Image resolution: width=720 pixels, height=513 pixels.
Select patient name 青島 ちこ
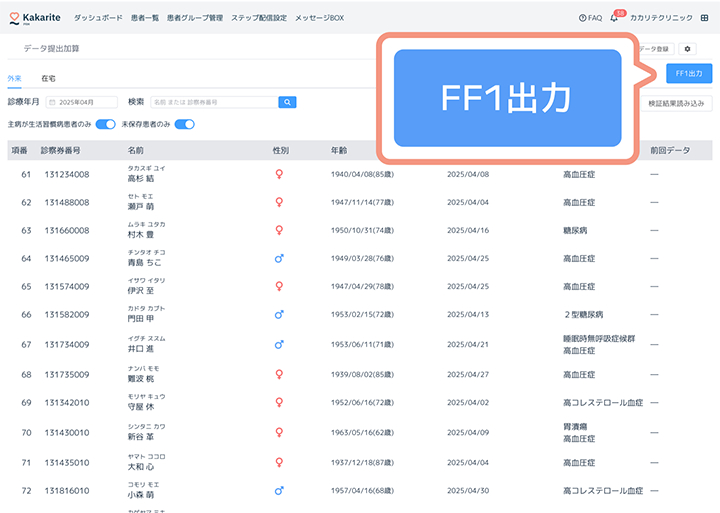coord(144,262)
